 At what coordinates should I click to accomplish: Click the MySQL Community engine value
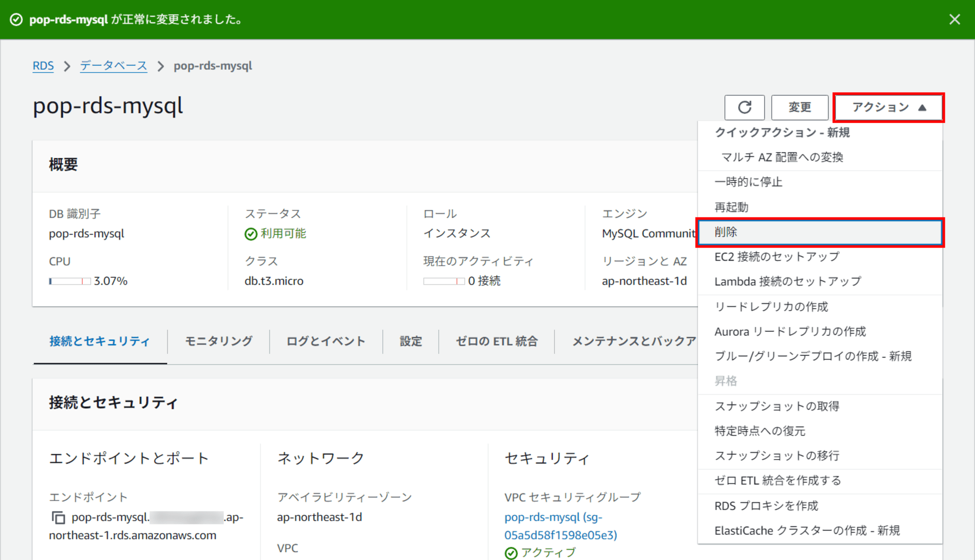649,233
